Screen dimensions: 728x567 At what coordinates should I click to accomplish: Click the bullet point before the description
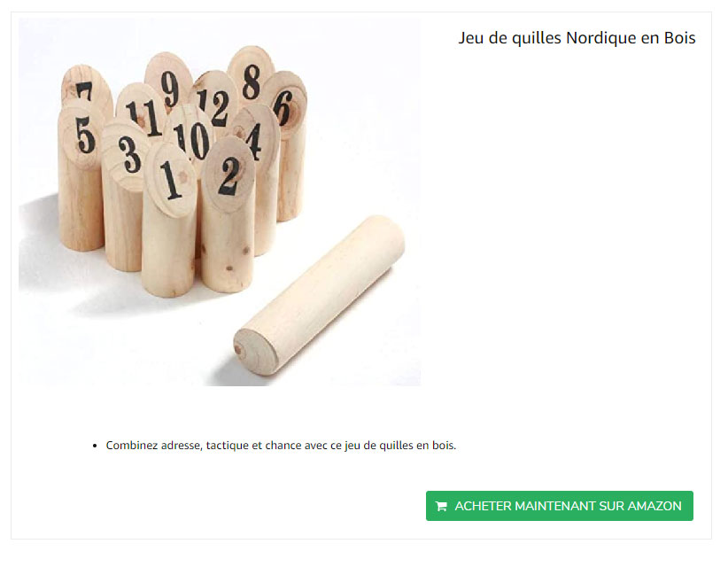tap(95, 446)
